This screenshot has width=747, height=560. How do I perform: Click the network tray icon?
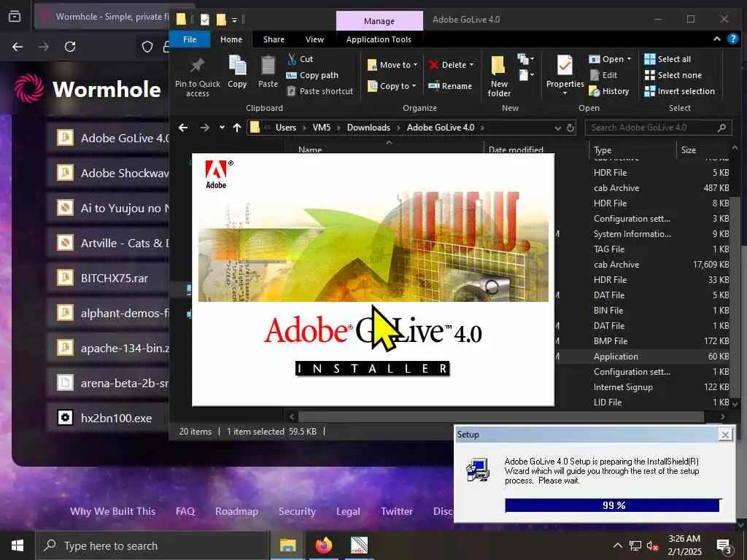(635, 545)
